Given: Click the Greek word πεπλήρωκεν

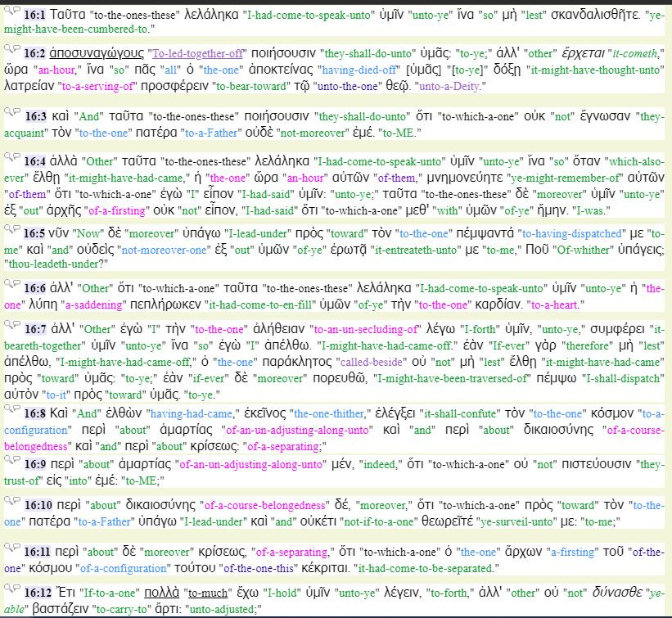Looking at the screenshot, I should pyautogui.click(x=166, y=304).
